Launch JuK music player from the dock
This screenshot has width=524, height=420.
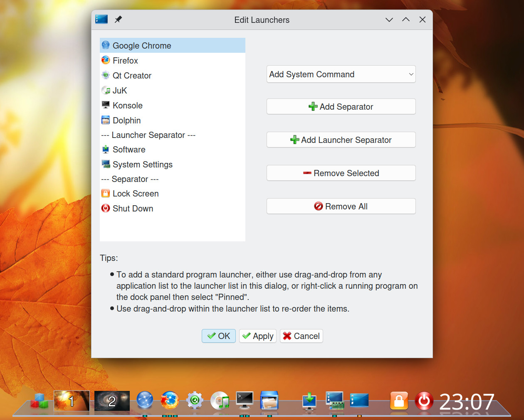(x=220, y=401)
